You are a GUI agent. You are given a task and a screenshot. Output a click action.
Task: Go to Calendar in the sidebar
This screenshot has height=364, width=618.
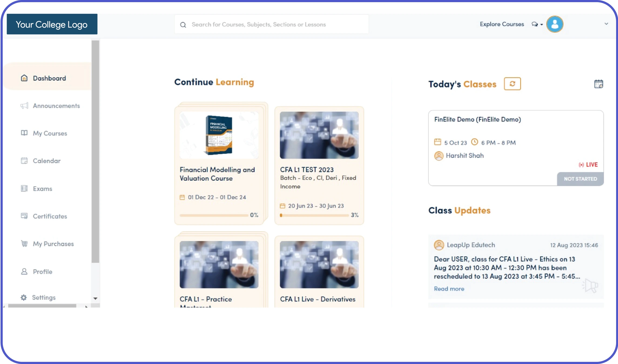[46, 161]
